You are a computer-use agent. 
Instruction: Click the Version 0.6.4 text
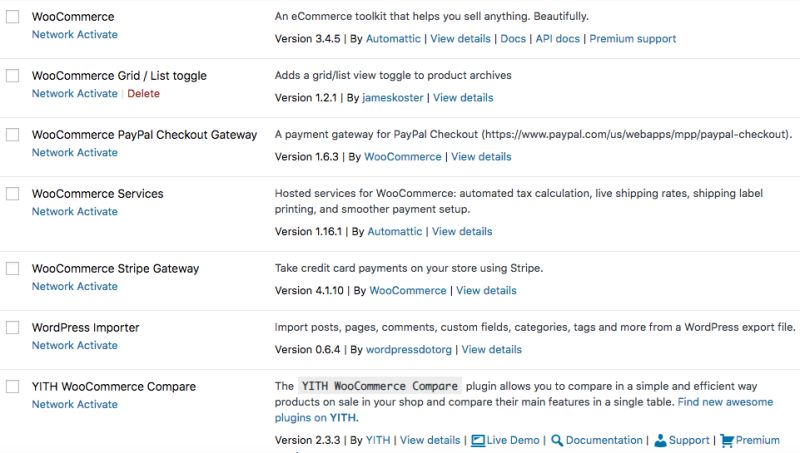(308, 350)
